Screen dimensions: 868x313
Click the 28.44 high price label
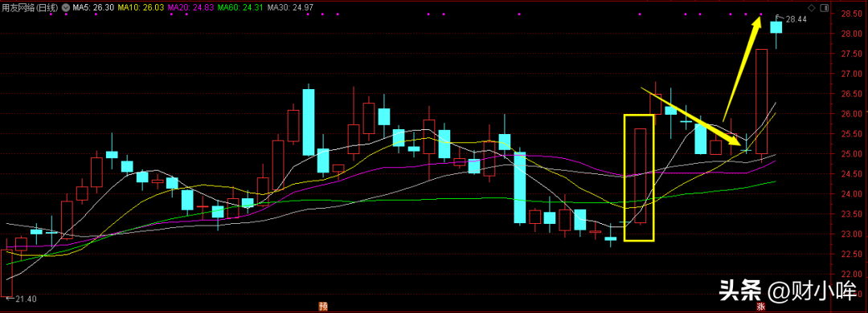pyautogui.click(x=796, y=19)
